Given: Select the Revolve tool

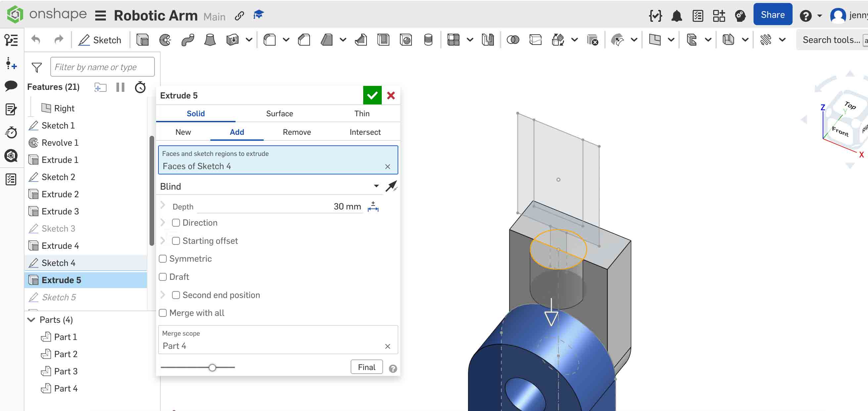Looking at the screenshot, I should click(x=165, y=39).
